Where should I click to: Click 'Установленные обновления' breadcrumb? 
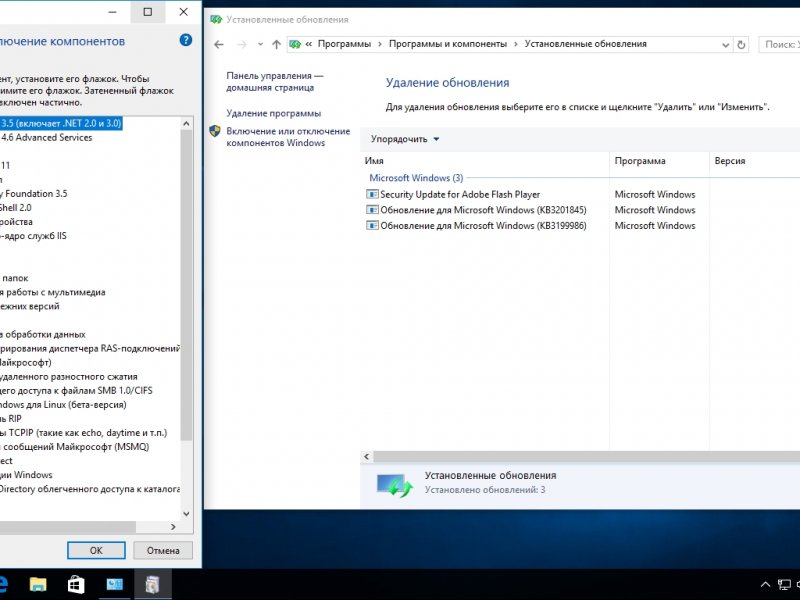click(x=586, y=44)
